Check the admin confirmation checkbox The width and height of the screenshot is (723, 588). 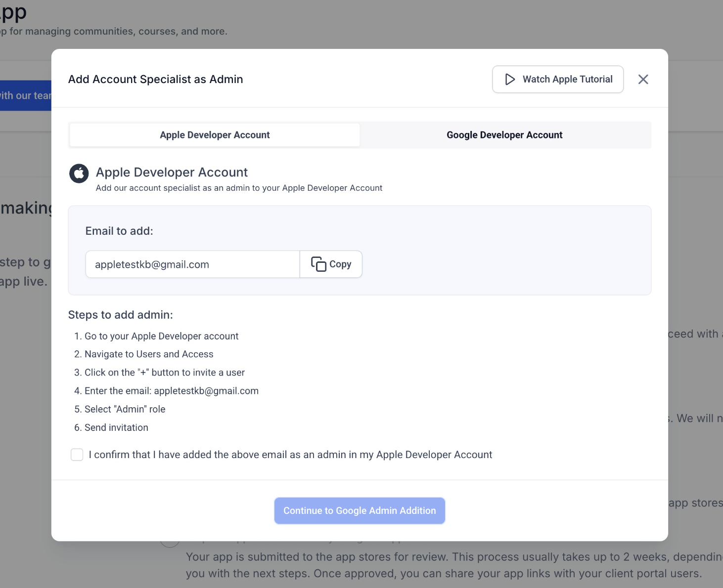tap(77, 455)
